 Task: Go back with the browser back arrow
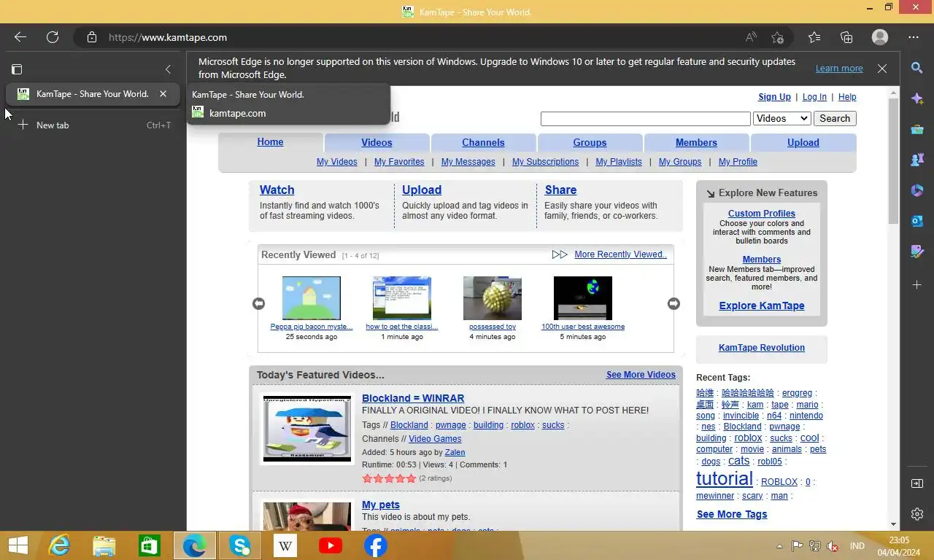pos(20,37)
